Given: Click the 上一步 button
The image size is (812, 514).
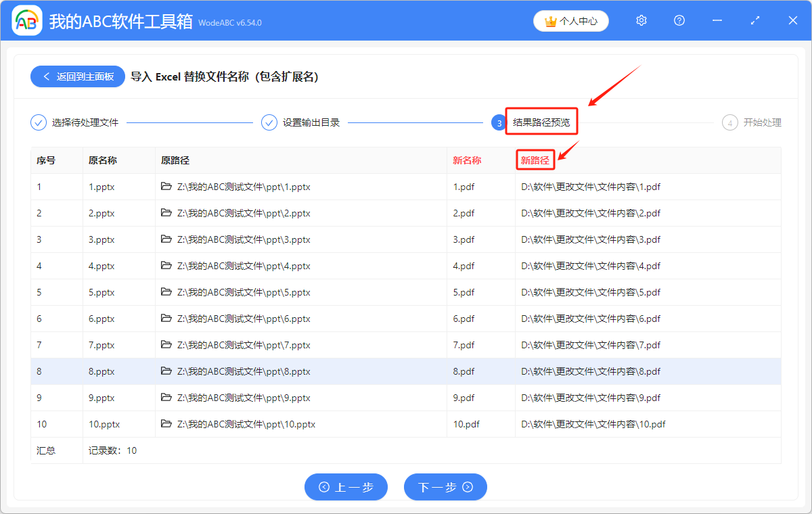Looking at the screenshot, I should point(346,487).
